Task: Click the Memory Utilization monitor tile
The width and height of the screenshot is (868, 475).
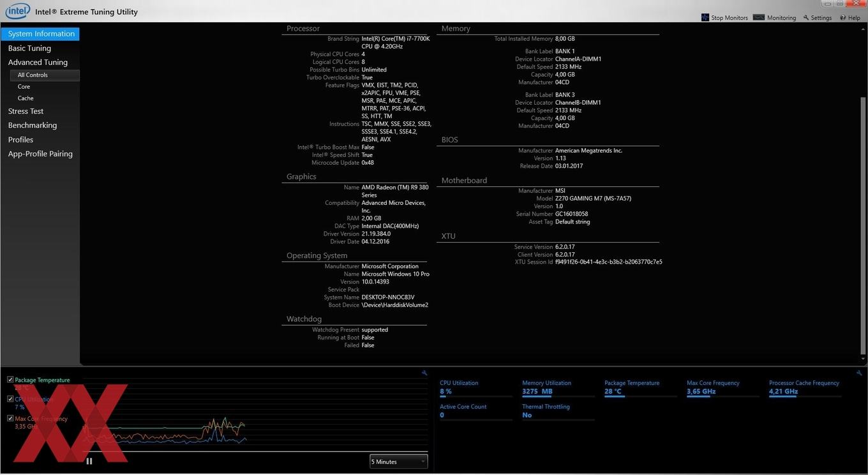Action: (558, 388)
